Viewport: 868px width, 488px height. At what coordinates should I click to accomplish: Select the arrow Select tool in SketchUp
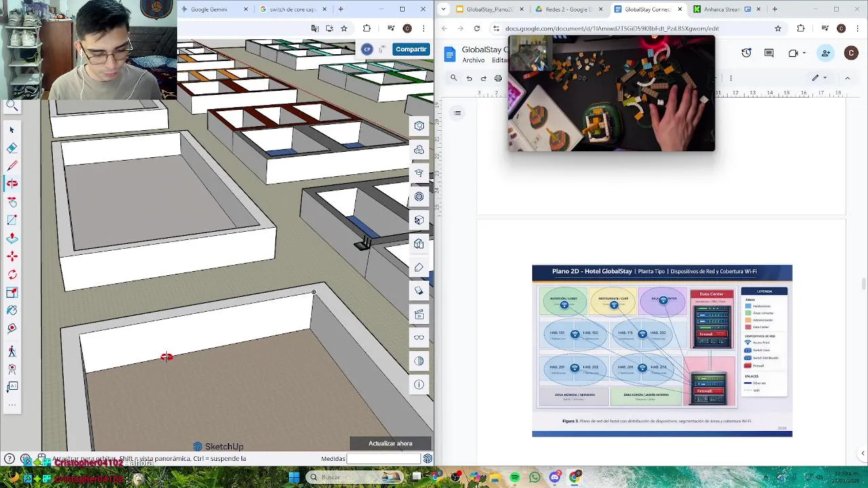click(x=12, y=129)
